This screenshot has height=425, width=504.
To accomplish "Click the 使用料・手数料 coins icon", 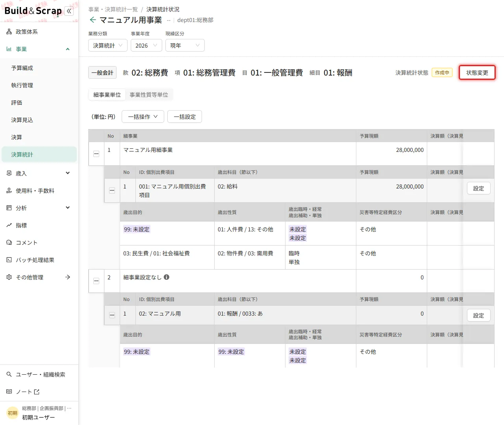I will pos(9,191).
